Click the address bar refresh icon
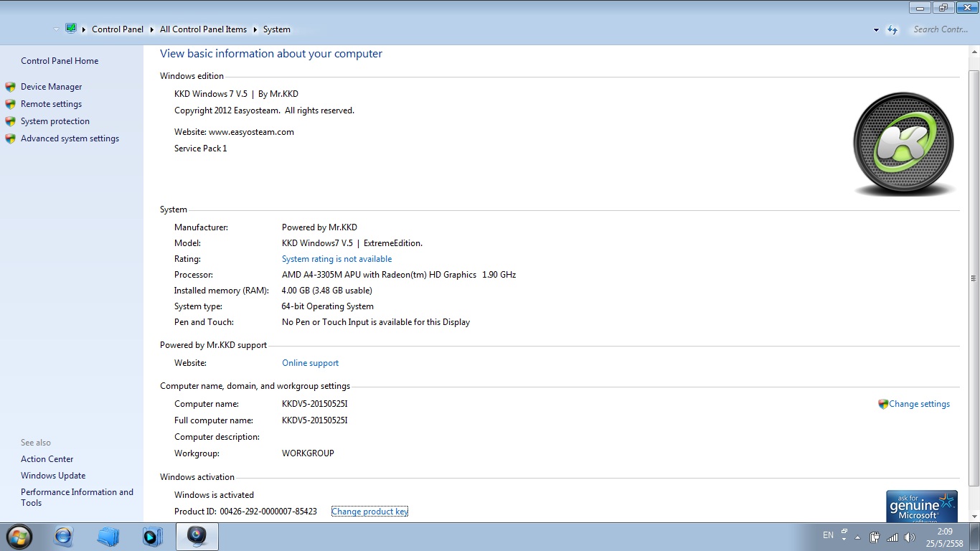This screenshot has height=551, width=980. (892, 29)
